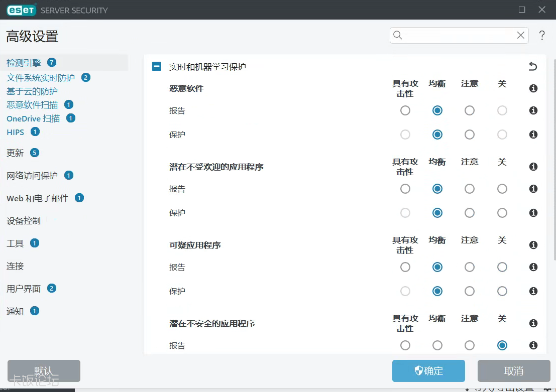The image size is (556, 392).
Task: Click badge 2 next to 用户界面
Action: pos(52,289)
